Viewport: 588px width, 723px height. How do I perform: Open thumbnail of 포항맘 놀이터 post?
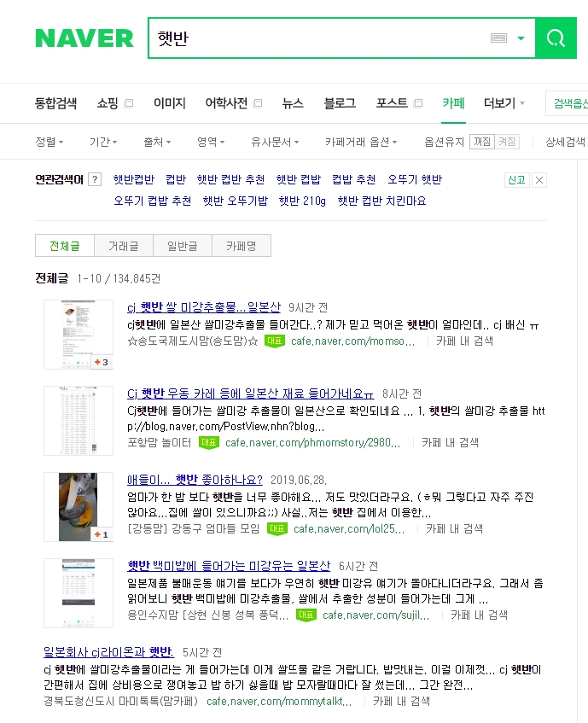[x=79, y=421]
